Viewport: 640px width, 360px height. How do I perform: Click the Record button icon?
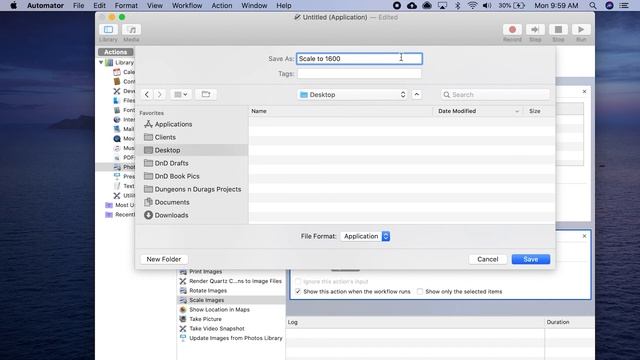point(512,29)
